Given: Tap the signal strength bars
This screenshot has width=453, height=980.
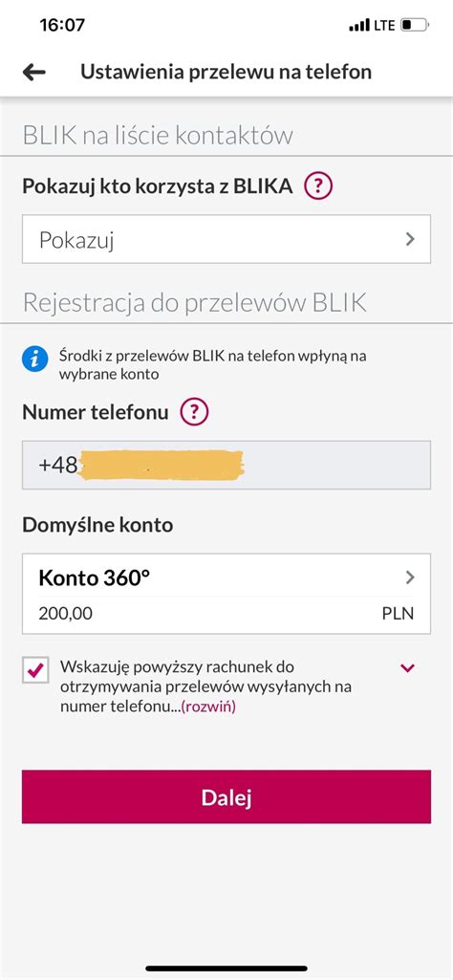Looking at the screenshot, I should click(x=359, y=26).
